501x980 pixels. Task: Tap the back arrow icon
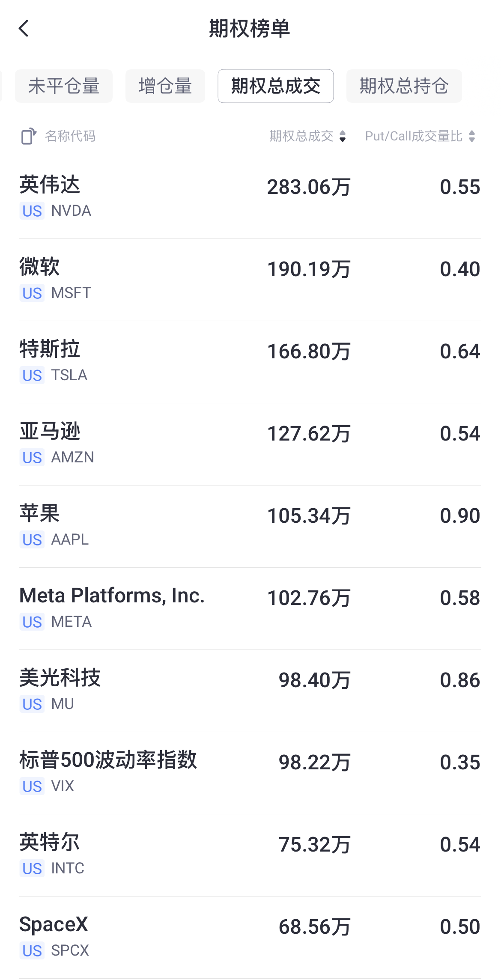[x=24, y=29]
